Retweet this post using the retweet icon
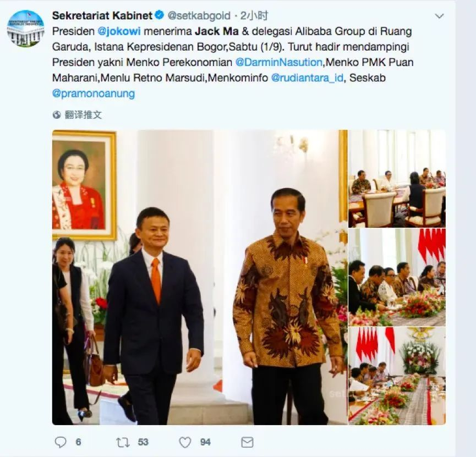This screenshot has width=476, height=457. coord(123,443)
